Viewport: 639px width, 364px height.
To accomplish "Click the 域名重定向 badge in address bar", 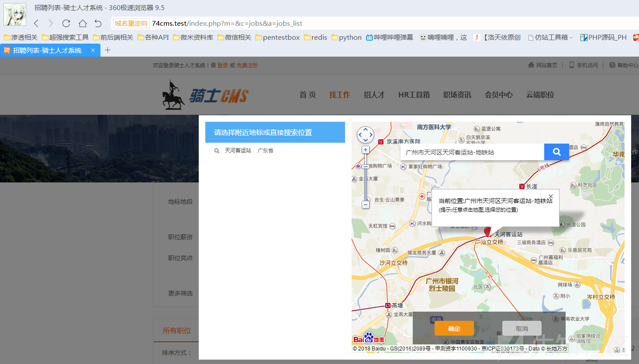I will (x=131, y=24).
